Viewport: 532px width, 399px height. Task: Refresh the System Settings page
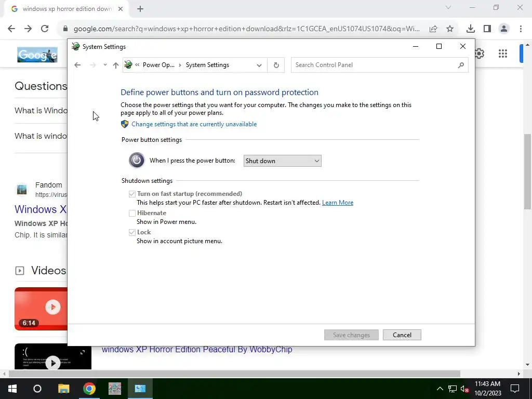[x=276, y=65]
